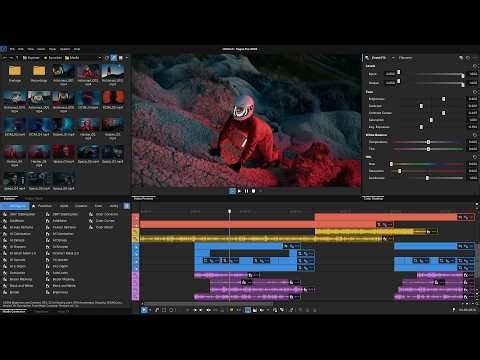The height and width of the screenshot is (360, 480).
Task: Click the Temperature slider handle
Action: pyautogui.click(x=428, y=142)
